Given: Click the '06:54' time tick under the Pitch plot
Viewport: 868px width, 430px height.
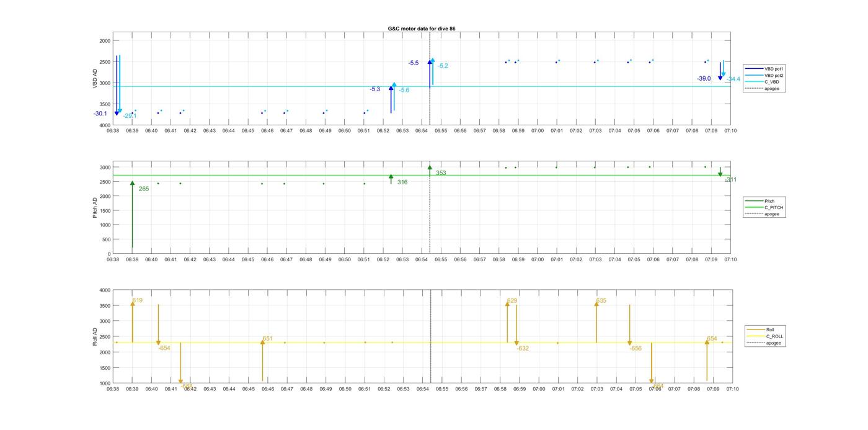Looking at the screenshot, I should 422,260.
